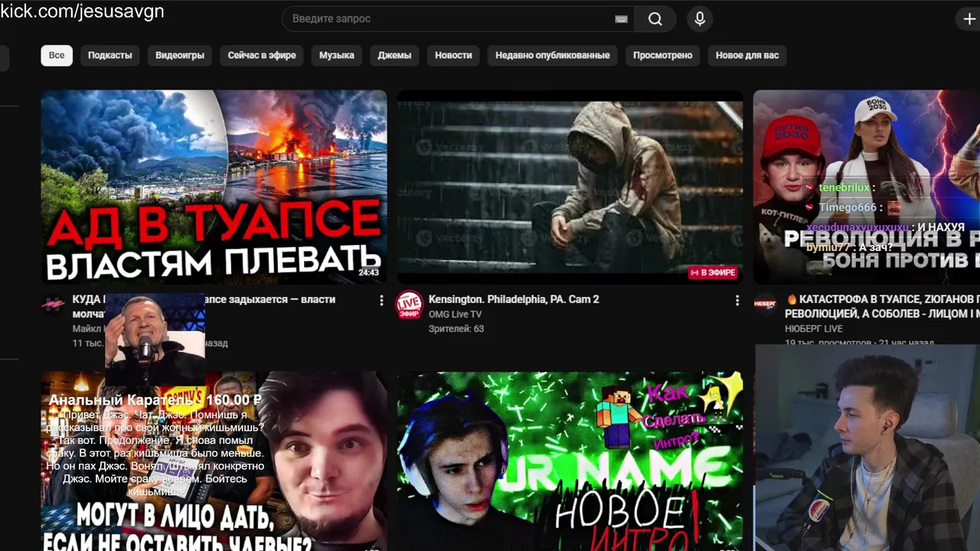The width and height of the screenshot is (980, 551).
Task: Click the Create plus button
Action: 969,19
